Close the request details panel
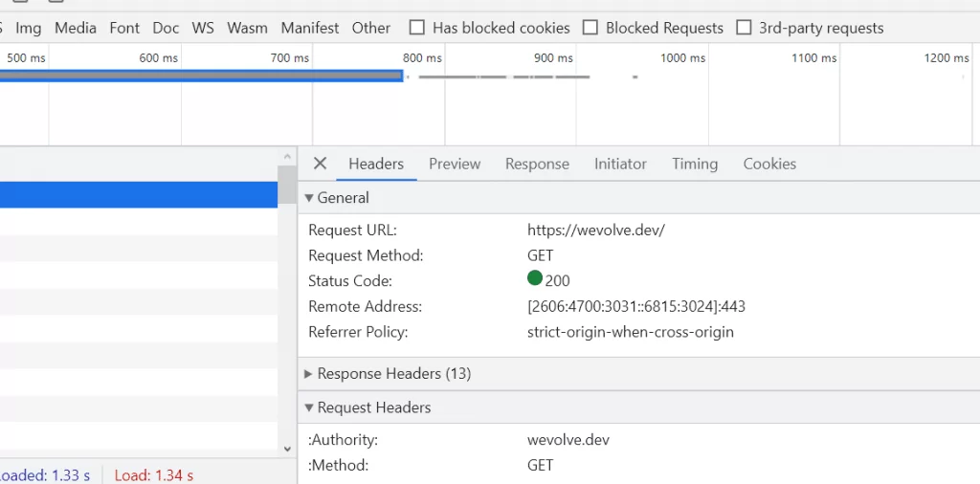This screenshot has height=484, width=980. (320, 164)
